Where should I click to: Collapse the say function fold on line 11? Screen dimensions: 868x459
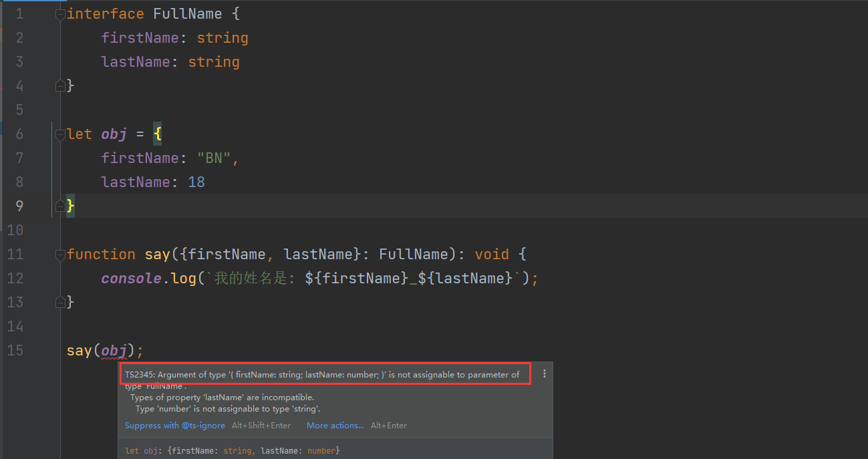coord(60,255)
